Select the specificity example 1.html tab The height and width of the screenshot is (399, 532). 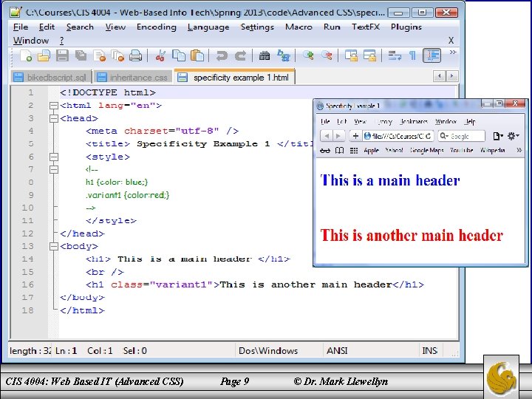(x=234, y=77)
